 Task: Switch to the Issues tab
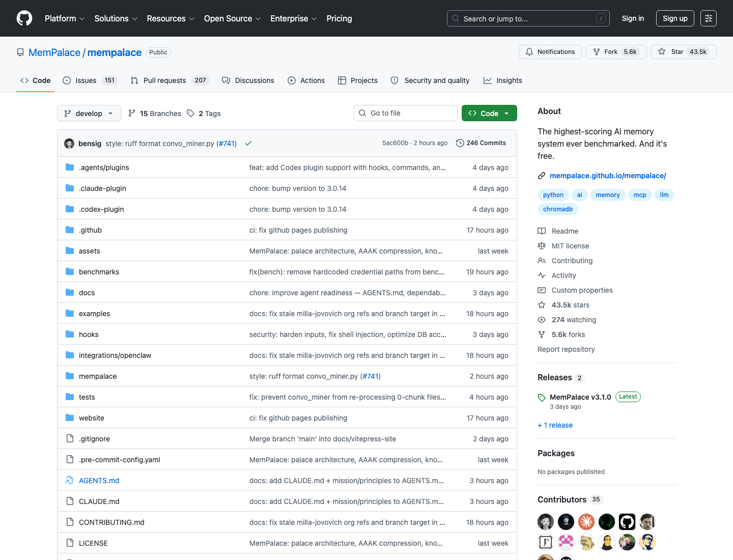90,80
